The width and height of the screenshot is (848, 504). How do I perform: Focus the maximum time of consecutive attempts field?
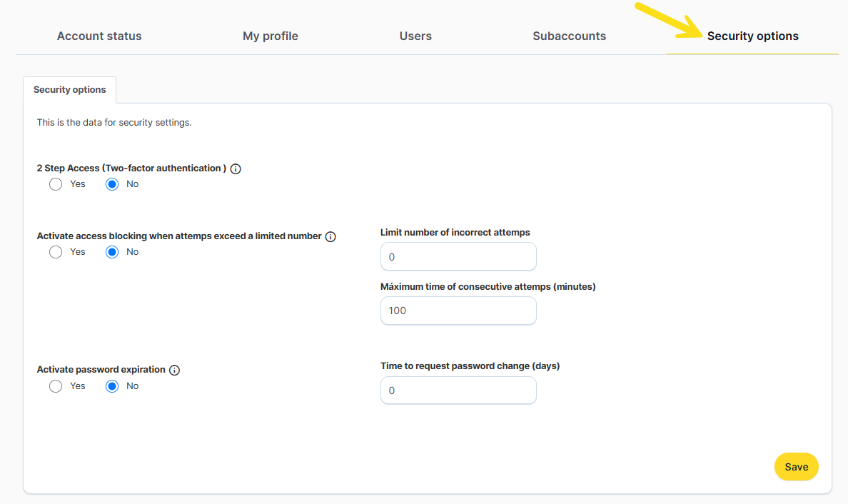(458, 311)
